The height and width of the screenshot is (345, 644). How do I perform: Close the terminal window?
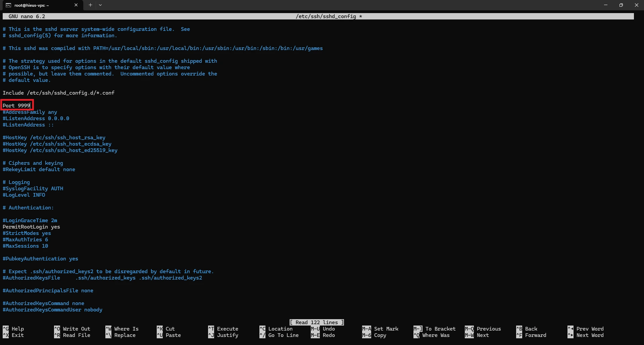[x=636, y=5]
